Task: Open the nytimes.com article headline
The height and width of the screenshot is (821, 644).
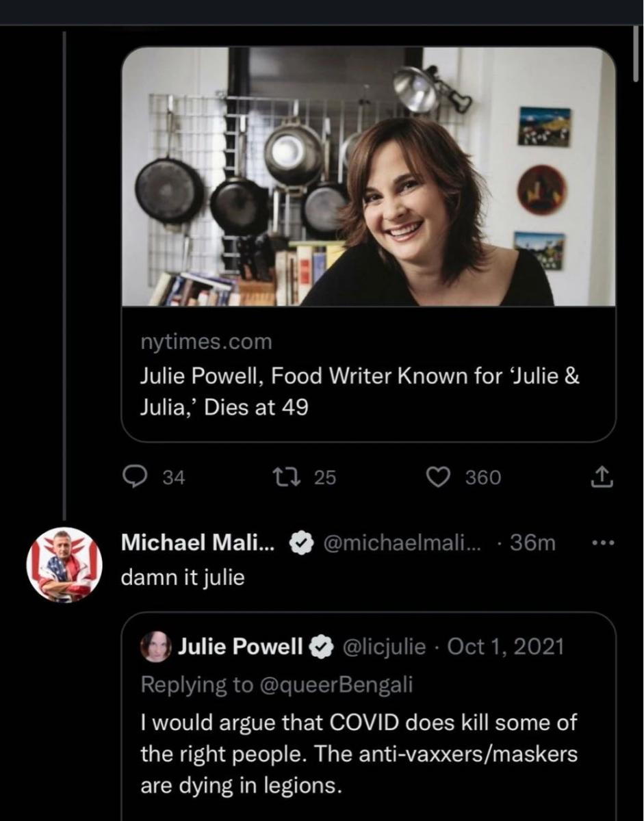Action: click(360, 391)
